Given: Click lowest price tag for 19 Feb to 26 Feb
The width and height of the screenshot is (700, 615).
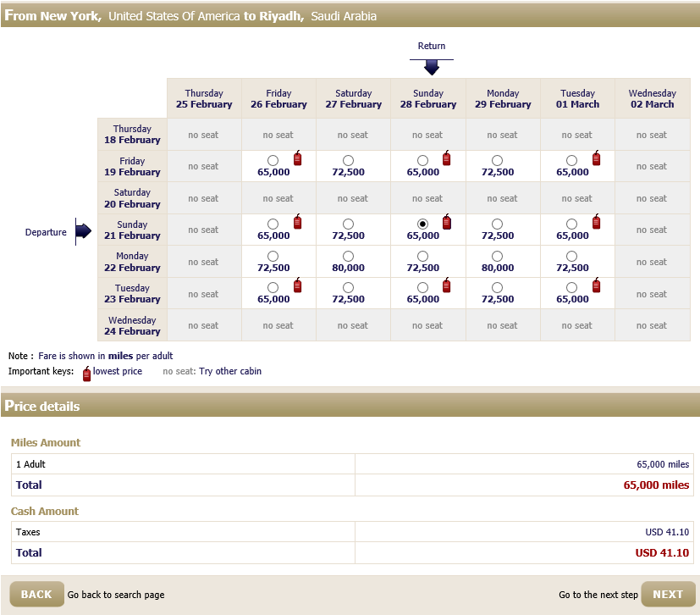Looking at the screenshot, I should (x=297, y=158).
